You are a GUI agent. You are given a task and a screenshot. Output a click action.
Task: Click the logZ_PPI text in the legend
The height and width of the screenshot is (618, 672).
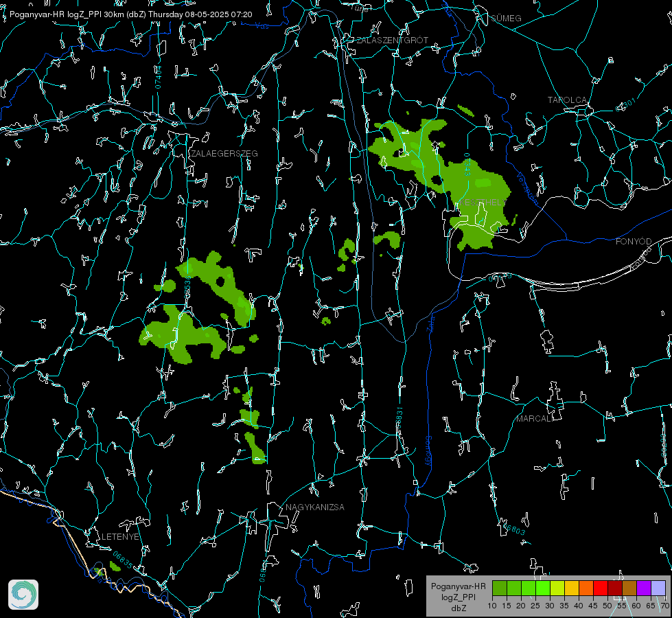(x=458, y=597)
